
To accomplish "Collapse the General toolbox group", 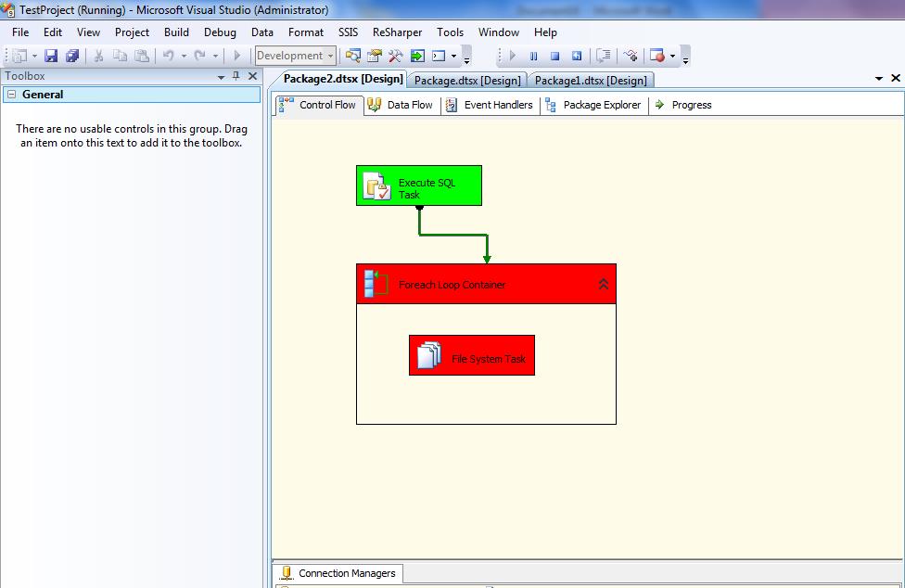I will pyautogui.click(x=11, y=95).
